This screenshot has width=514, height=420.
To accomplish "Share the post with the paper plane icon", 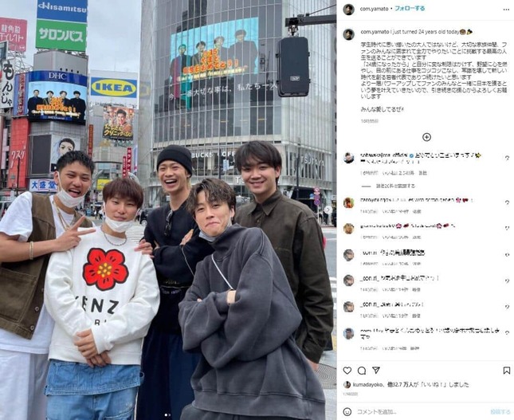I will click(376, 370).
